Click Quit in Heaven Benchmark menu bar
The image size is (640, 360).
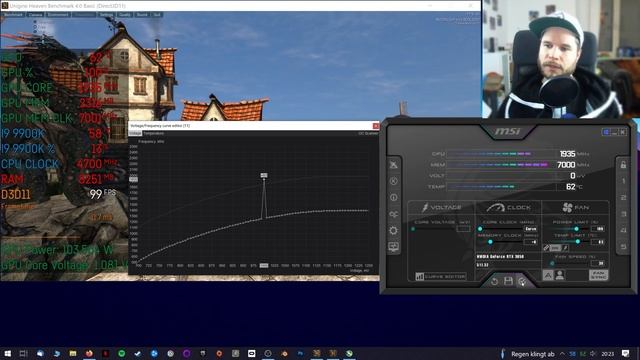click(157, 15)
